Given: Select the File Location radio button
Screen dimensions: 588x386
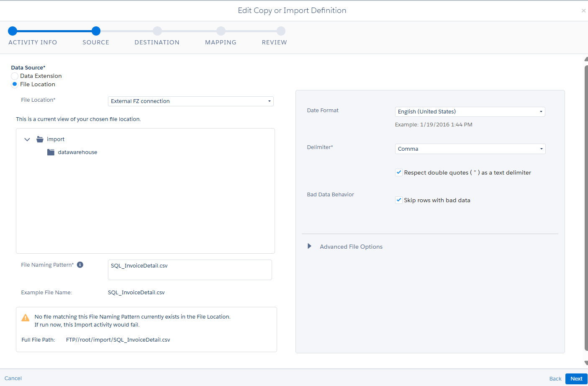Looking at the screenshot, I should click(15, 84).
